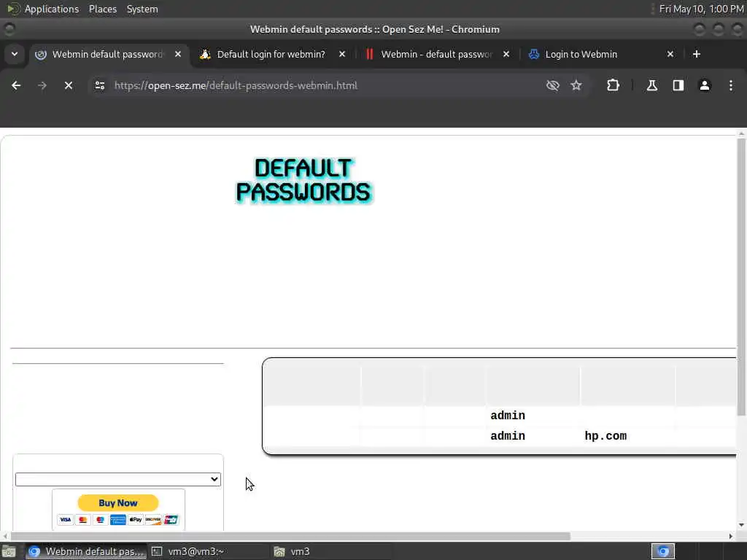
Task: Open the System menu
Action: point(142,9)
